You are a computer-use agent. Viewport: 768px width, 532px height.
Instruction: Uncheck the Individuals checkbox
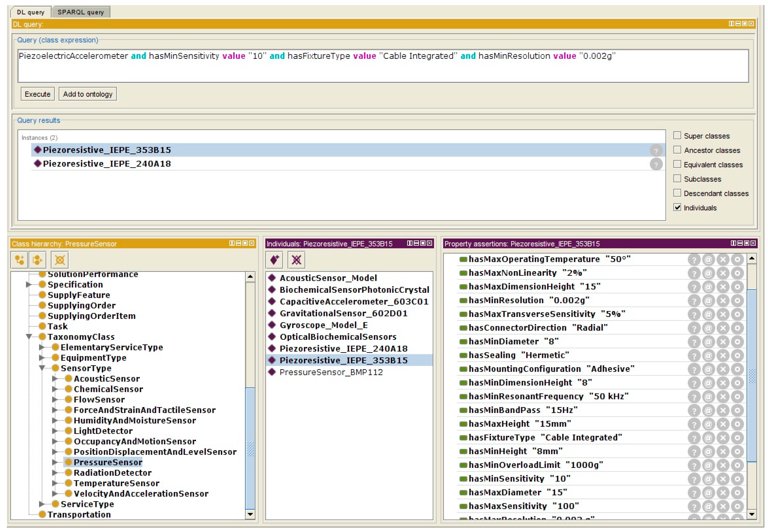tap(677, 207)
